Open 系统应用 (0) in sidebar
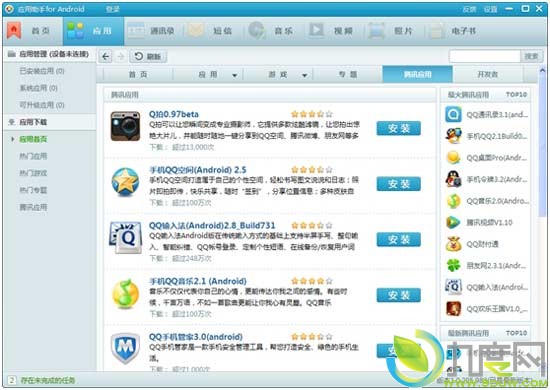Image resolution: width=550 pixels, height=390 pixels. [x=38, y=88]
